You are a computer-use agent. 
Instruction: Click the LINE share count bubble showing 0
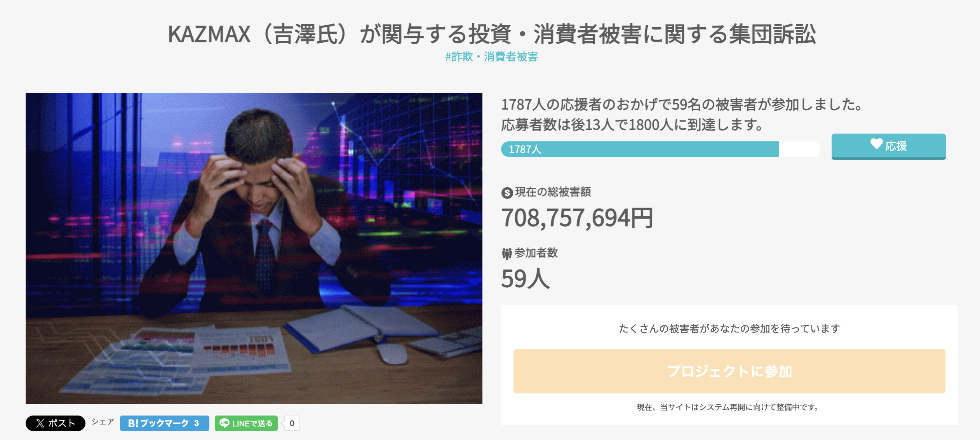pos(292,423)
